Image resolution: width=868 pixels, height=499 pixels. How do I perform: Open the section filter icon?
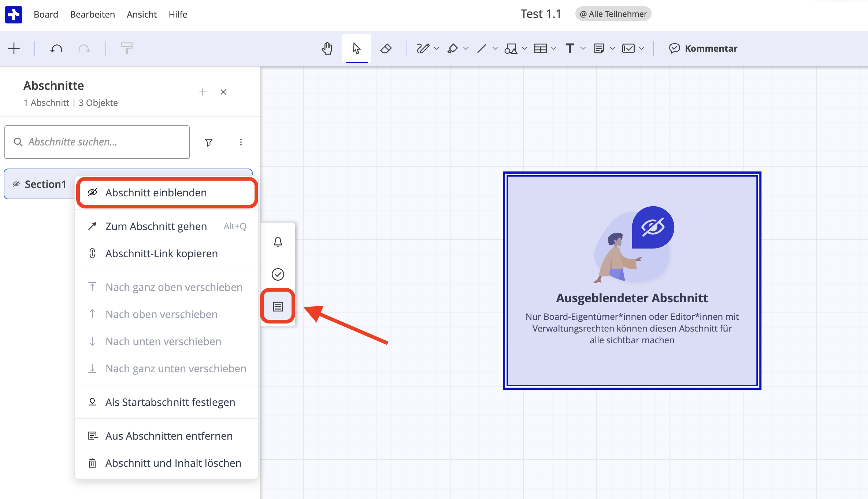tap(209, 142)
